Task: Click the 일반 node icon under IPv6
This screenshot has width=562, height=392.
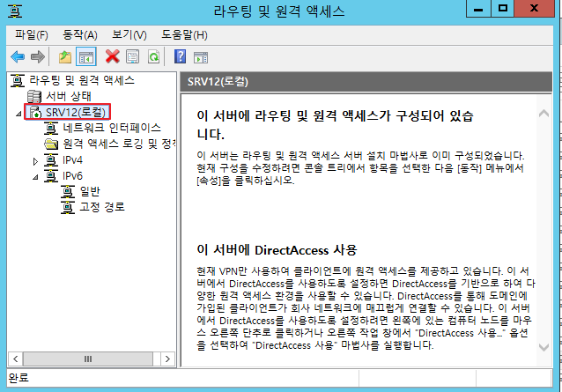Action: click(68, 192)
